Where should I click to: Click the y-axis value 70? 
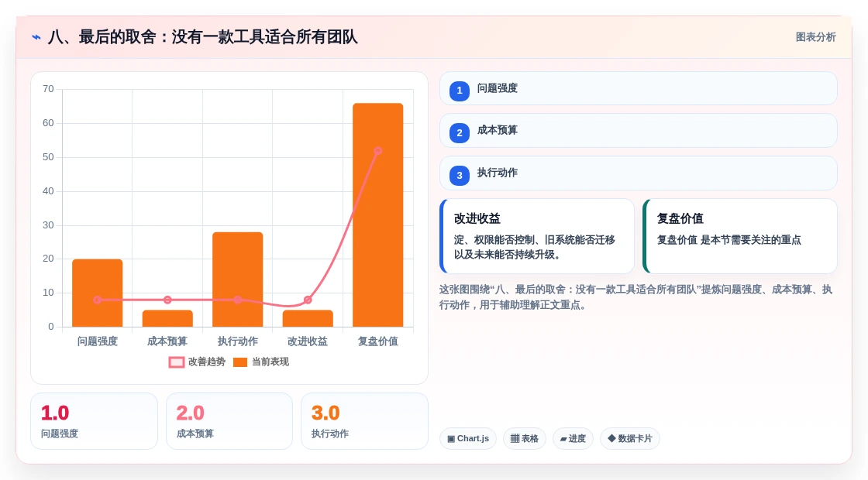[x=48, y=89]
